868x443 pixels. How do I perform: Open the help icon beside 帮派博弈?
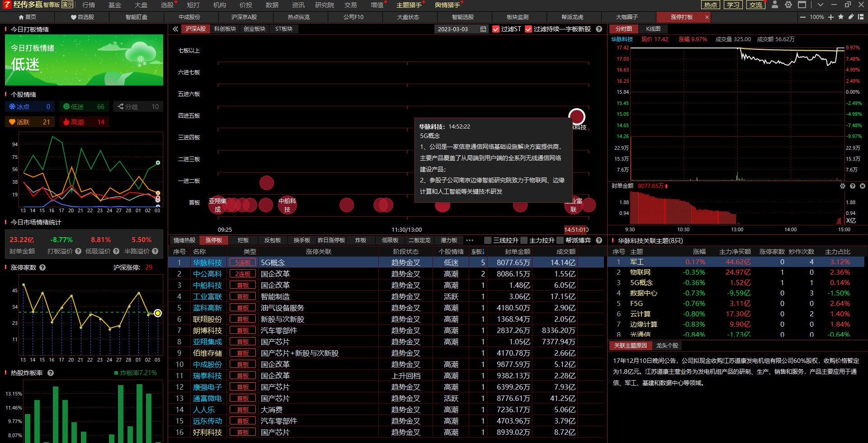599,240
